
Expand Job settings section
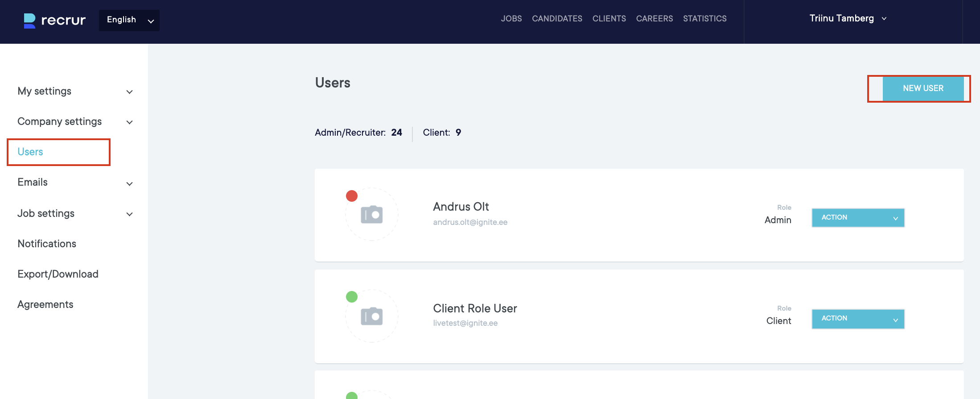coord(75,214)
